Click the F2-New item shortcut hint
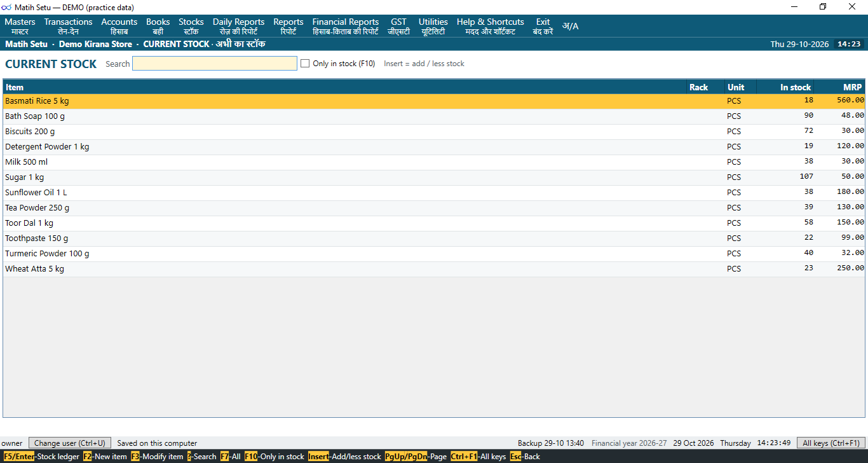 coord(105,457)
